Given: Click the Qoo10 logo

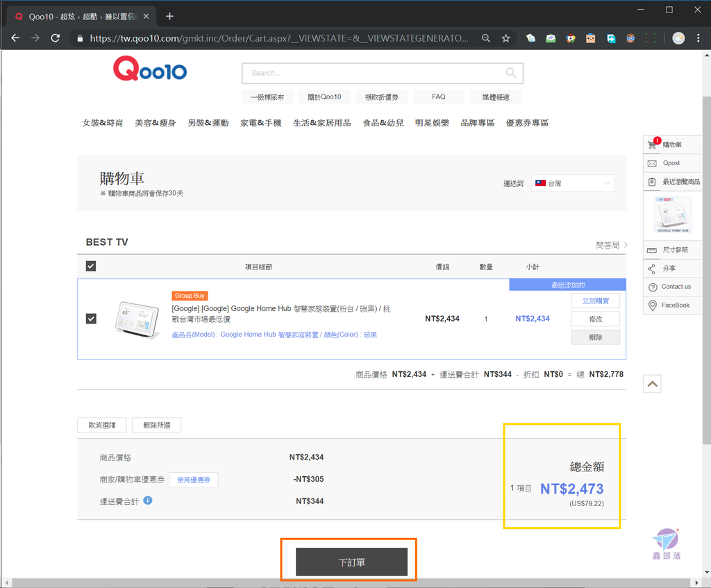Looking at the screenshot, I should point(150,69).
